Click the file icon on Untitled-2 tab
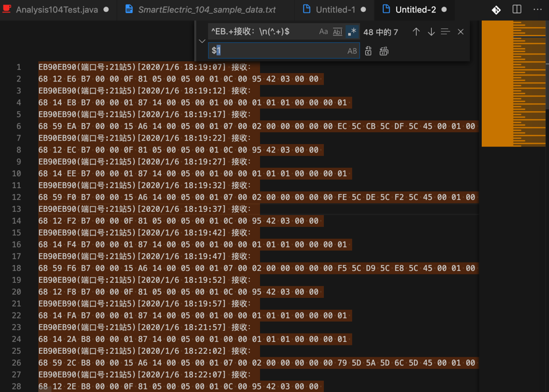Viewport: 549px width, 392px height. [x=386, y=9]
